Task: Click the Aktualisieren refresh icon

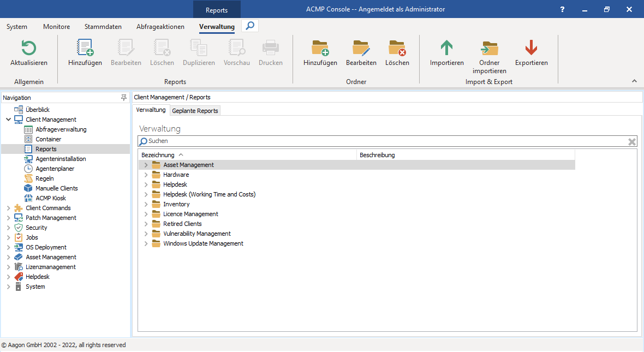Action: [x=29, y=47]
